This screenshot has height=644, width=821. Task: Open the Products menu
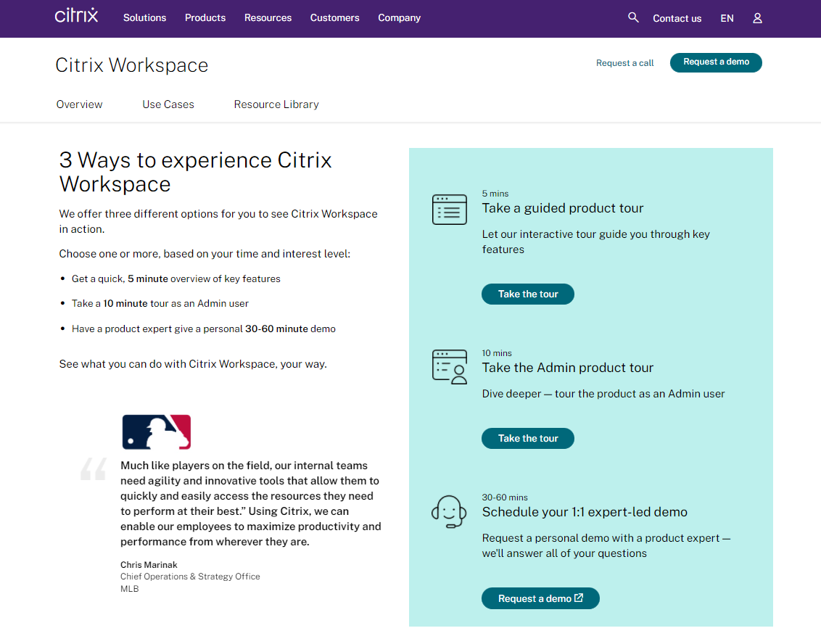coord(205,18)
